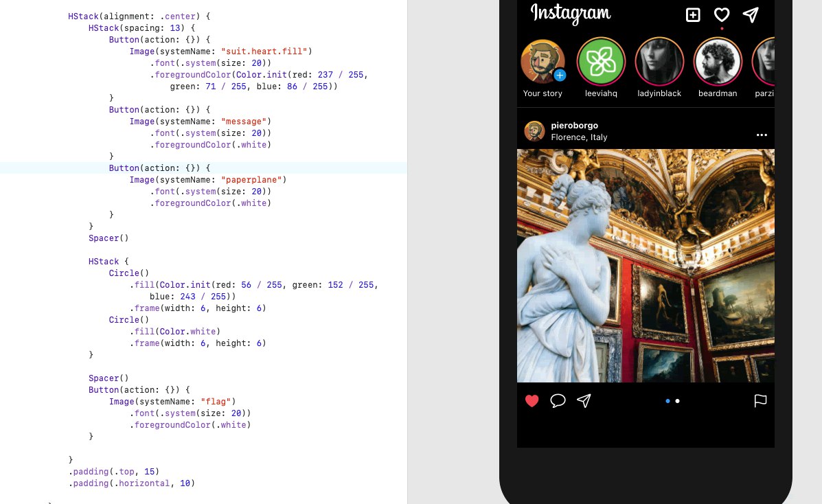Tap the new post plus icon
The height and width of the screenshot is (504, 822).
[693, 14]
